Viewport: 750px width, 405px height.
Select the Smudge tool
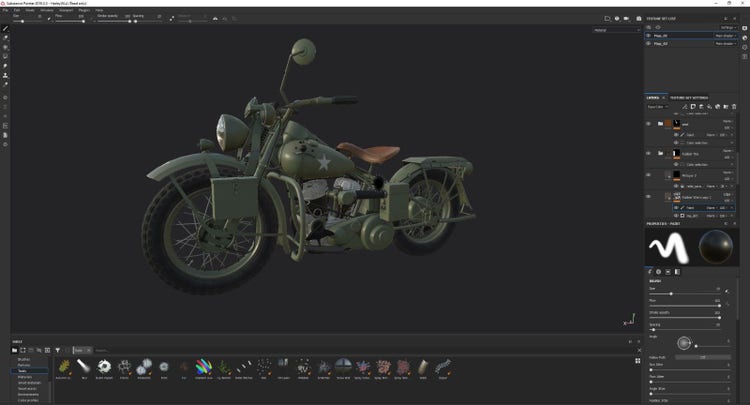(x=6, y=66)
